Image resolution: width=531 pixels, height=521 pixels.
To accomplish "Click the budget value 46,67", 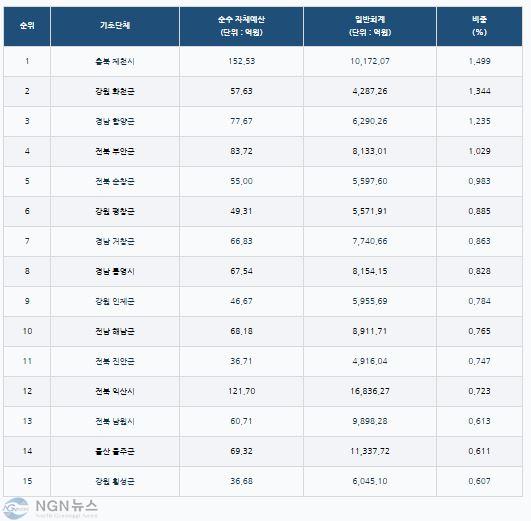I will pyautogui.click(x=241, y=301).
